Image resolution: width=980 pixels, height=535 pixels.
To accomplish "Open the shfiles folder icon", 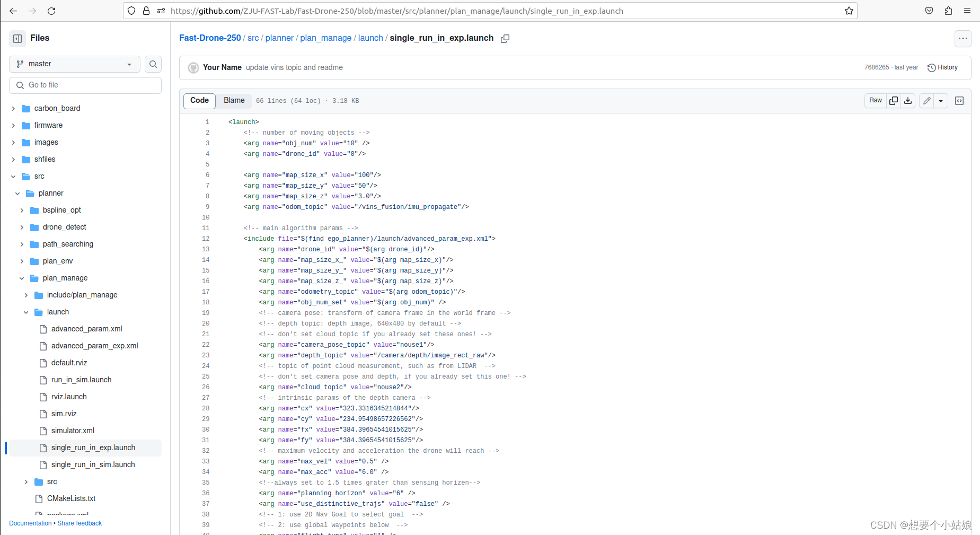I will (26, 159).
